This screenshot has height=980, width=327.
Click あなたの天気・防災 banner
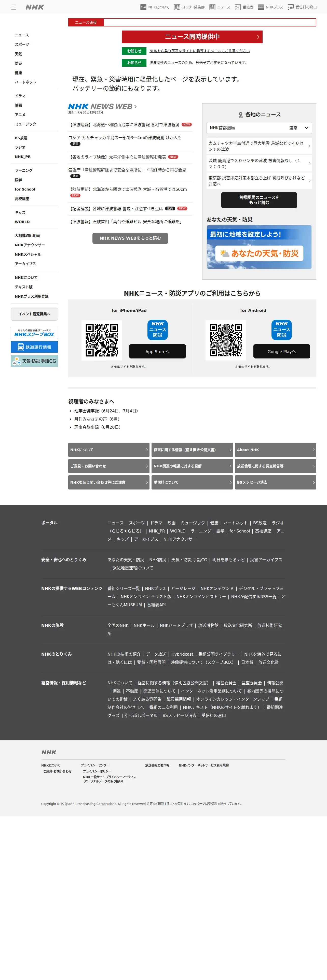click(x=259, y=247)
